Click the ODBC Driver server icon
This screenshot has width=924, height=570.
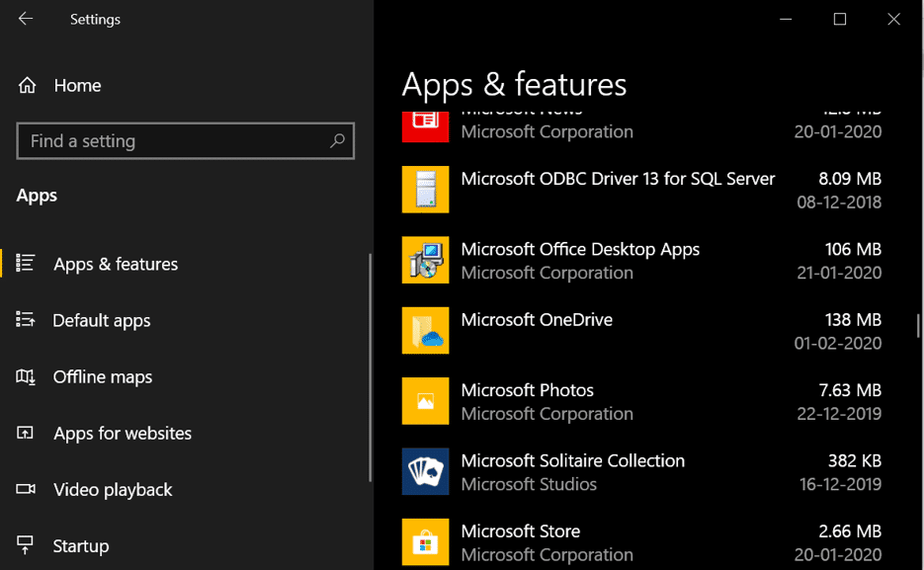click(x=426, y=190)
